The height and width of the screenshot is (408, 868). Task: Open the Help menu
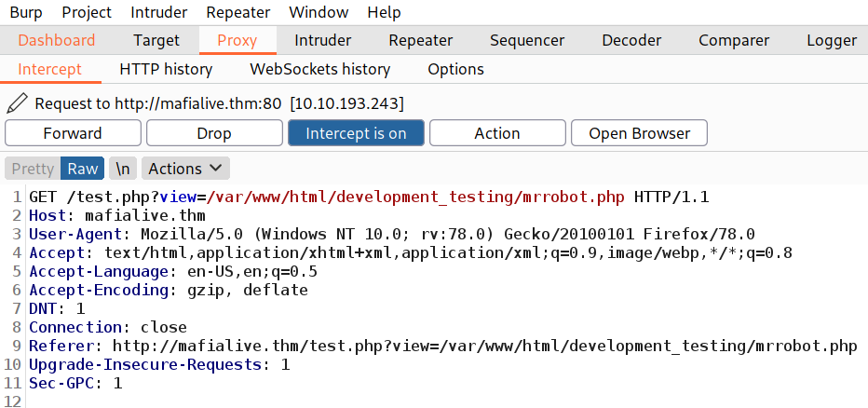pos(385,12)
